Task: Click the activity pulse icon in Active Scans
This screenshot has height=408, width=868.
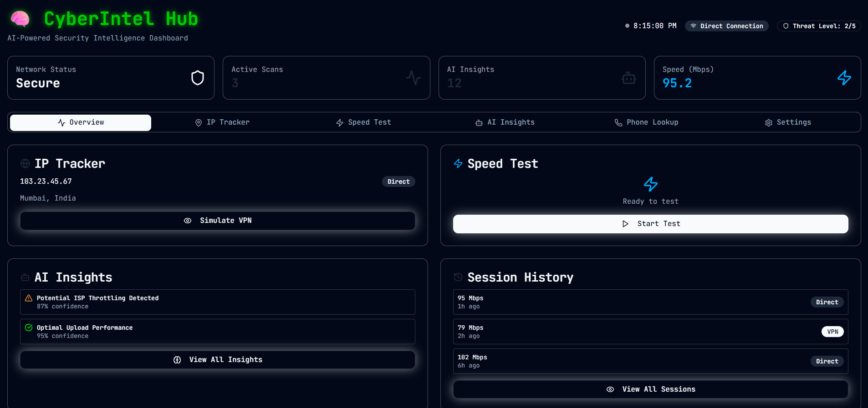Action: click(x=413, y=78)
